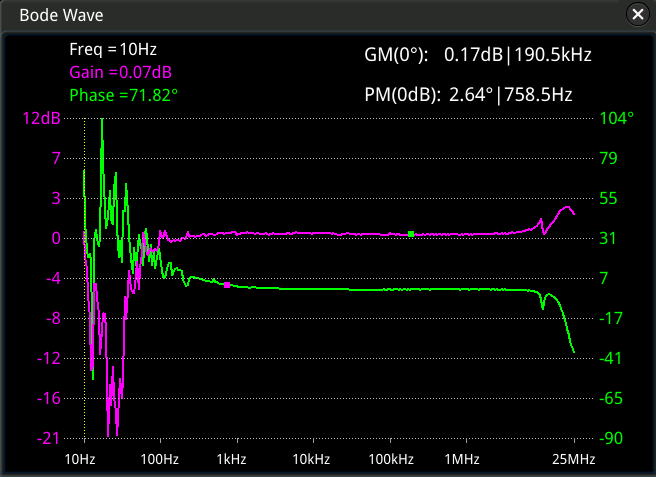Click the 0.17dB | 190.5kHz gain margin value
Screen dimensions: 656x477
pos(518,55)
